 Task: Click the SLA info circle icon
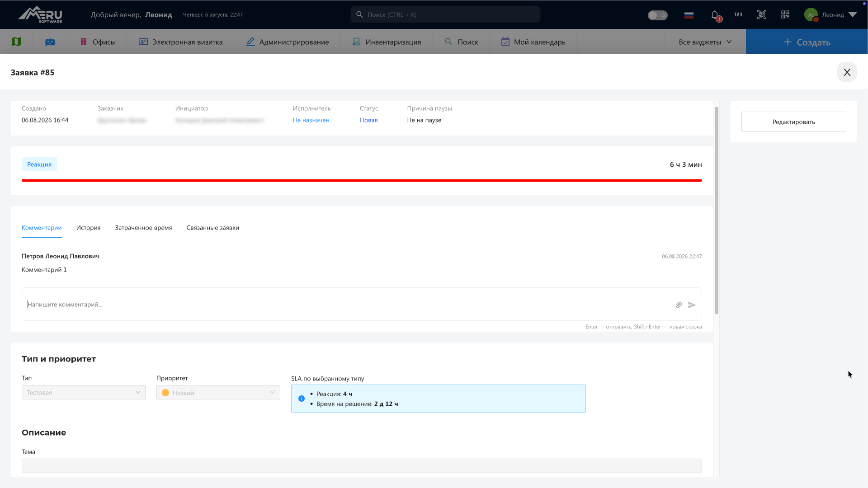302,399
